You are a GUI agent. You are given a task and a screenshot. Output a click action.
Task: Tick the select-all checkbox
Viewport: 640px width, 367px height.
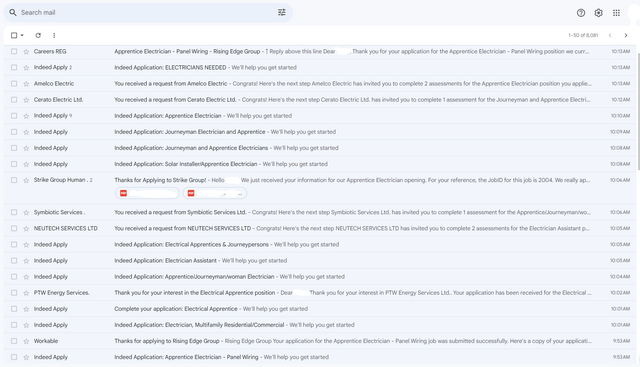point(14,36)
